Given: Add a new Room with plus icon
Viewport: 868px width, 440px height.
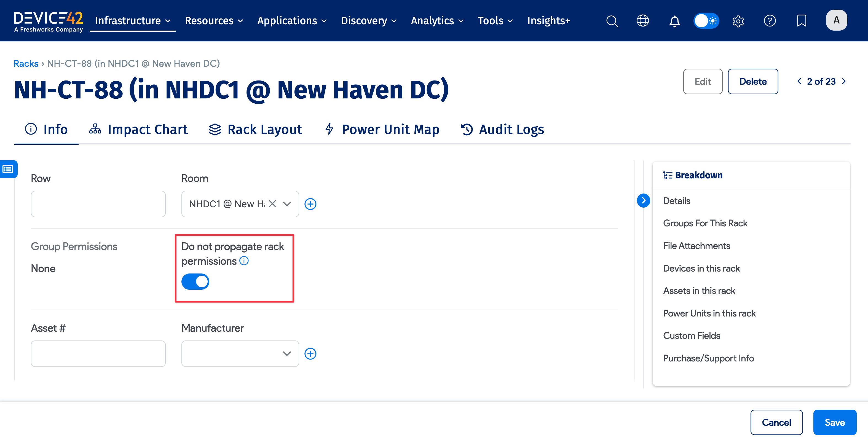Looking at the screenshot, I should pos(310,204).
